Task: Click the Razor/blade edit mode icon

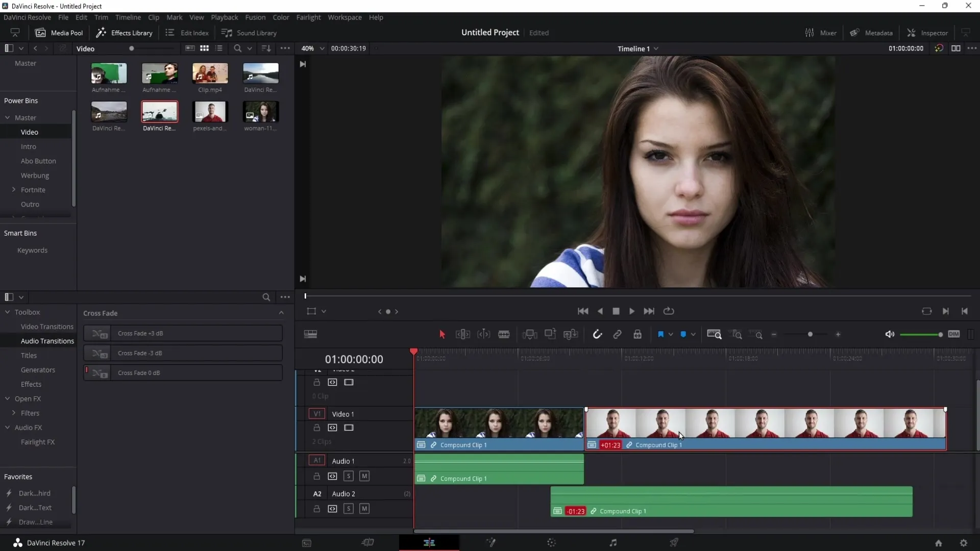Action: pyautogui.click(x=504, y=334)
